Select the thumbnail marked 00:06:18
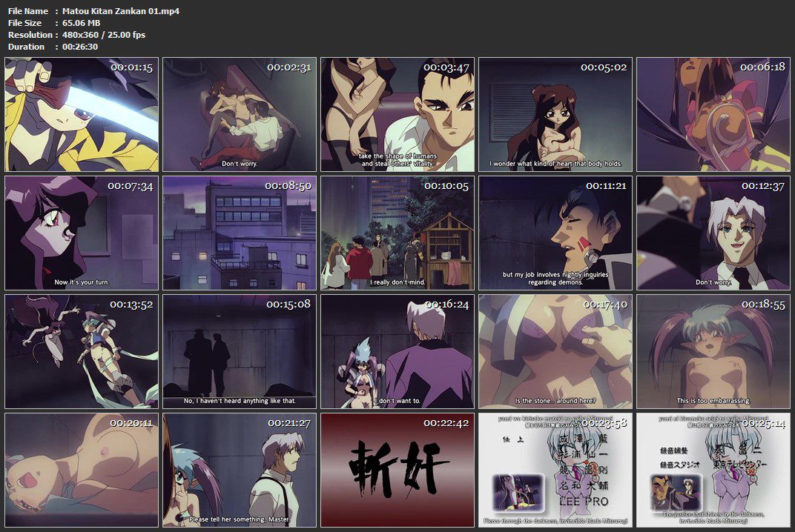This screenshot has width=795, height=532. click(713, 115)
